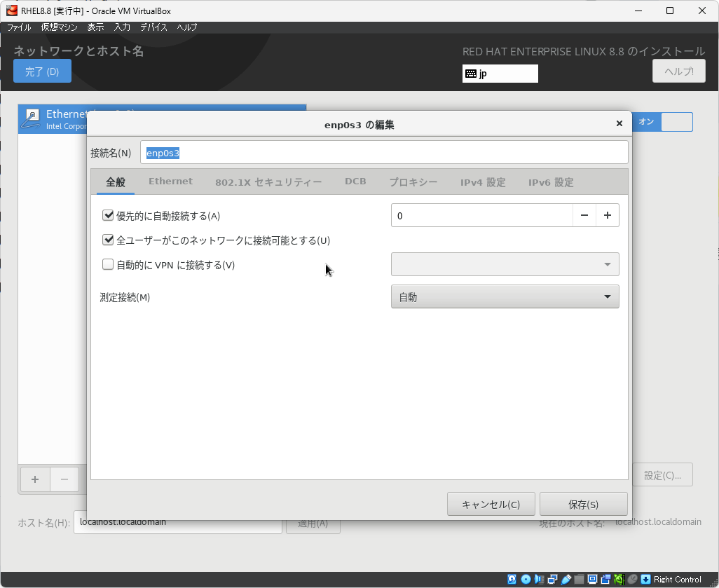This screenshot has height=588, width=719.
Task: Click the 設定(C)... configure button
Action: 662,475
